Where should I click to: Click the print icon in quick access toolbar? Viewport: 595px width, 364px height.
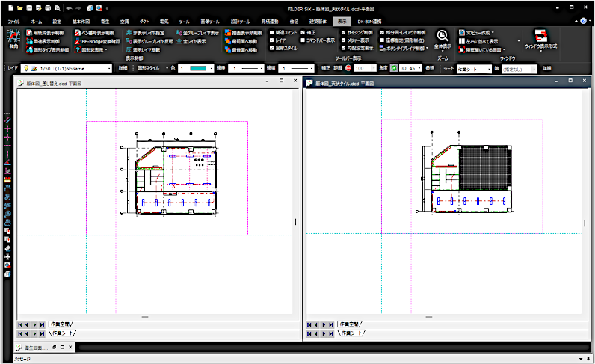click(48, 7)
